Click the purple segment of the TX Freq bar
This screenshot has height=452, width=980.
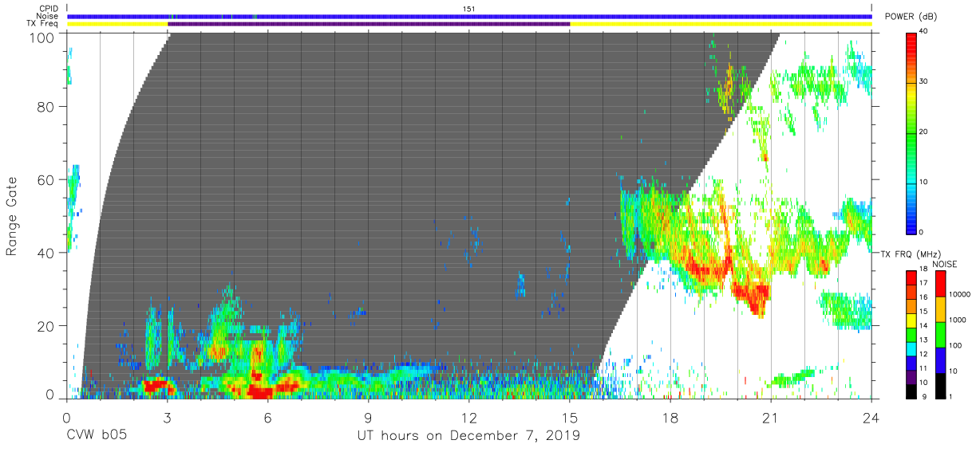[369, 24]
